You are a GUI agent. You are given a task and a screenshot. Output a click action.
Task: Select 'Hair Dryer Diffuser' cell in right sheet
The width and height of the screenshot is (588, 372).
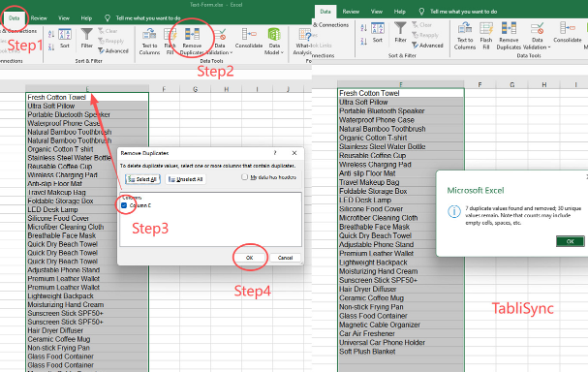pos(401,289)
